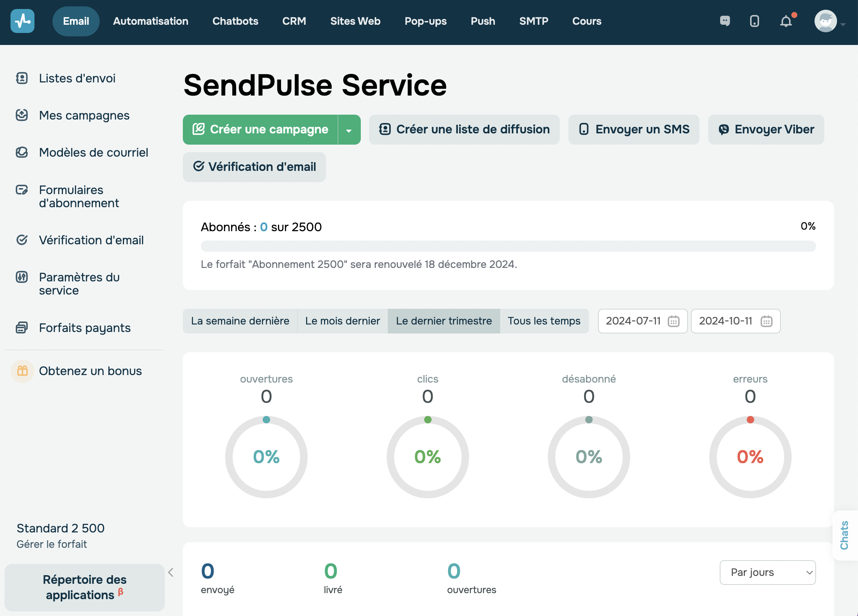Go to the CRM tab
The width and height of the screenshot is (858, 616).
(294, 21)
